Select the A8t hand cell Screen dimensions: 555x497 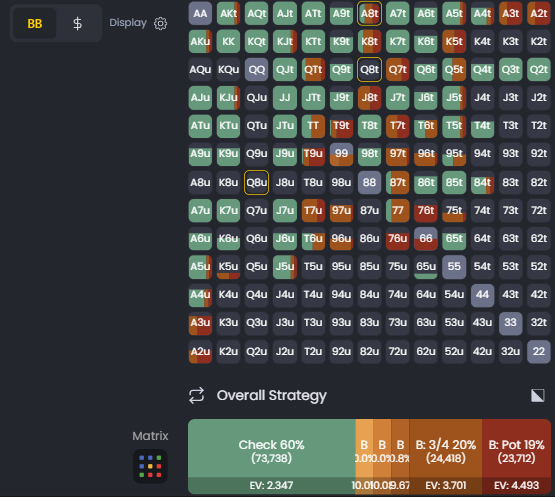point(370,13)
